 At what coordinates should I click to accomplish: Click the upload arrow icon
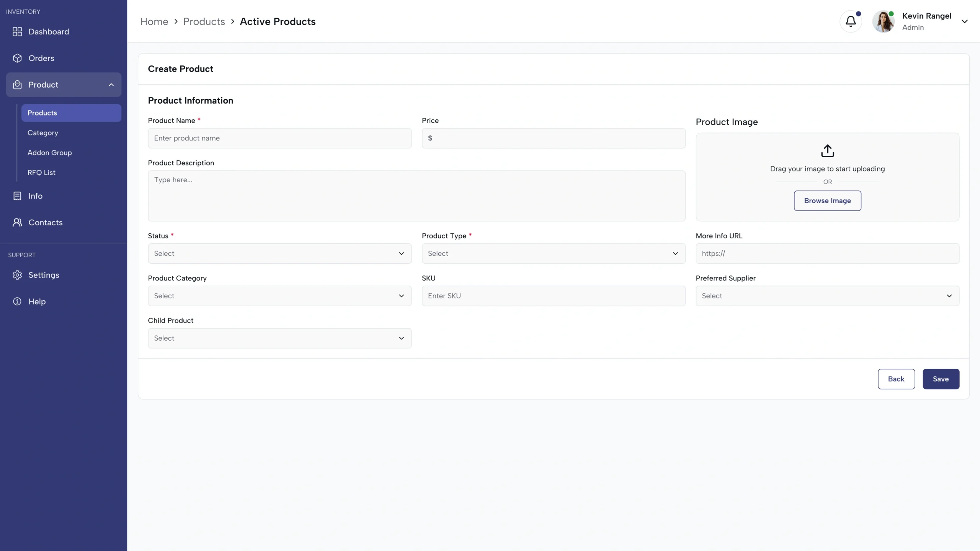click(827, 151)
